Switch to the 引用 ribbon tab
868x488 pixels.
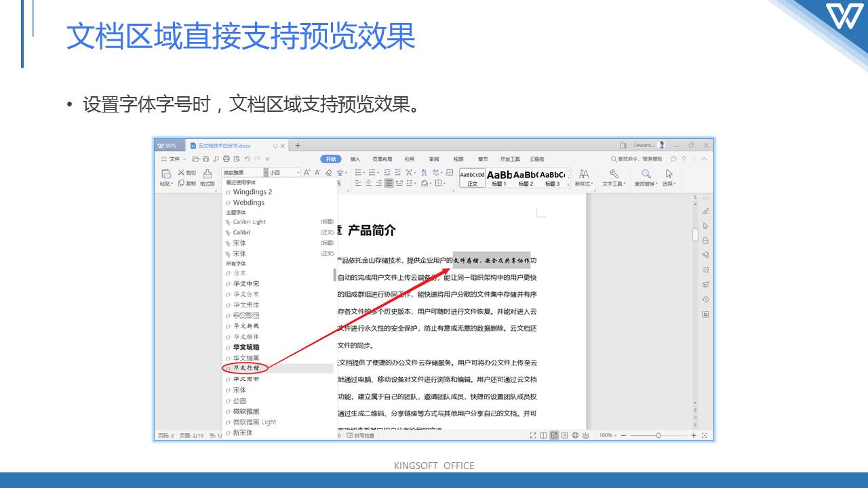410,159
